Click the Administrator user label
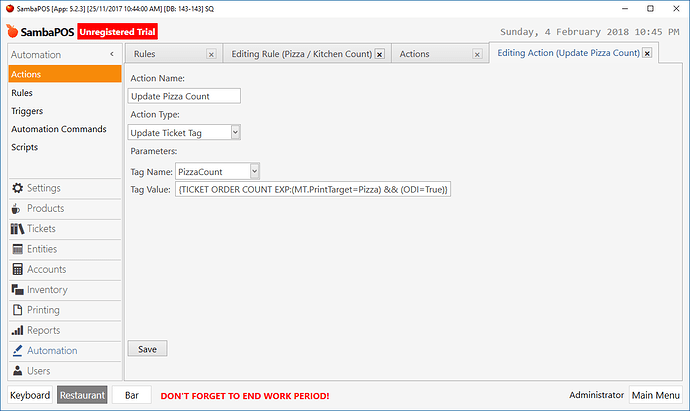Screen dimensions: 690x411 pyautogui.click(x=596, y=395)
